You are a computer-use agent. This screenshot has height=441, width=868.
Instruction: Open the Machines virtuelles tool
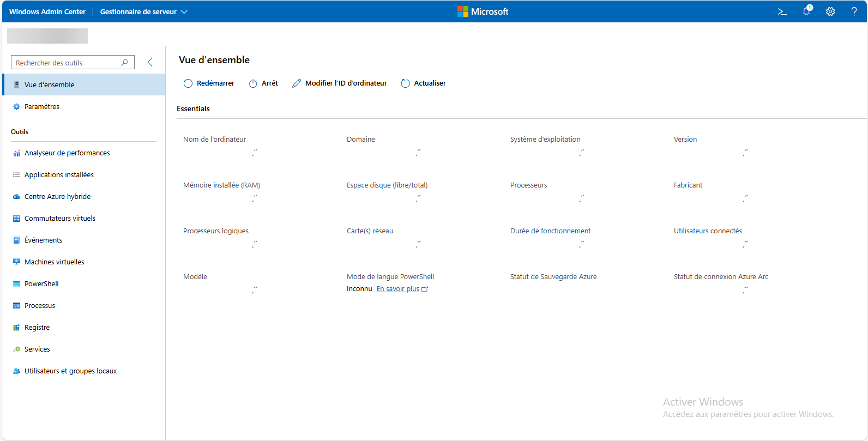tap(55, 262)
